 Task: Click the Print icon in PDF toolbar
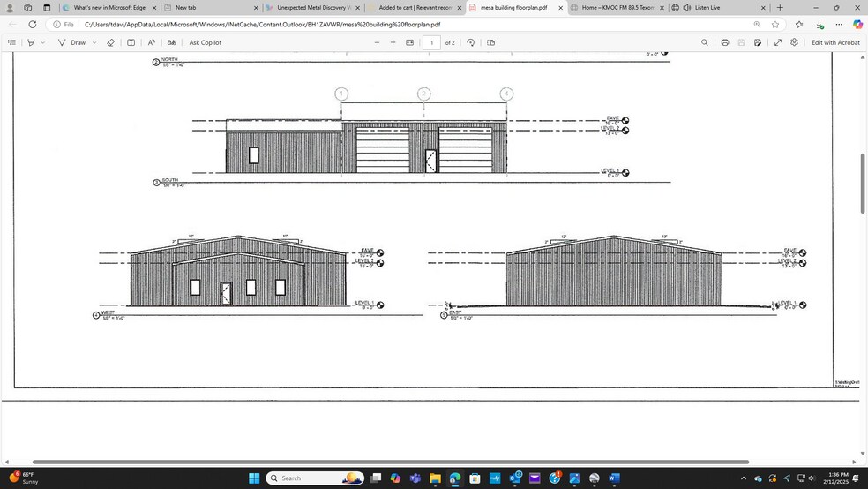(724, 42)
